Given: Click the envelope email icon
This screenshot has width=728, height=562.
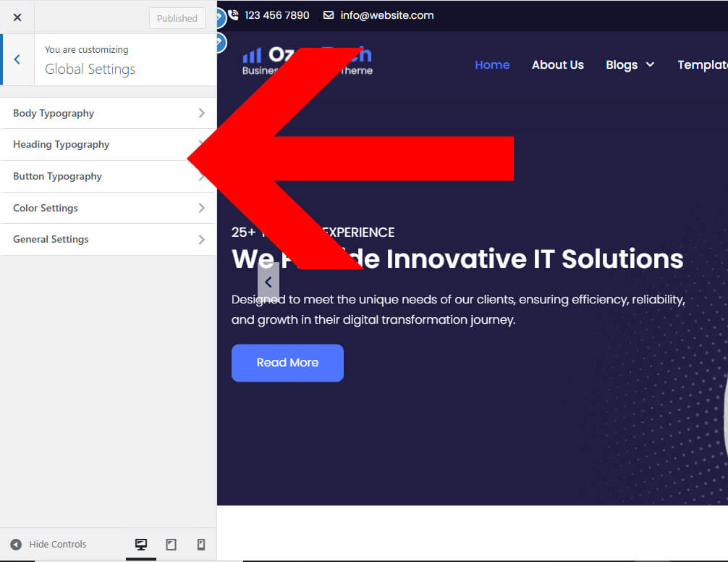Looking at the screenshot, I should [x=329, y=15].
